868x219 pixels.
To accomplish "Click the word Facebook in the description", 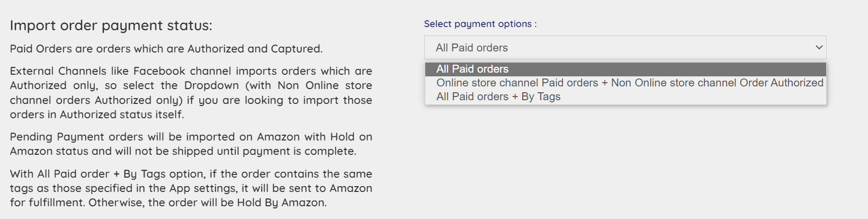I will [159, 71].
